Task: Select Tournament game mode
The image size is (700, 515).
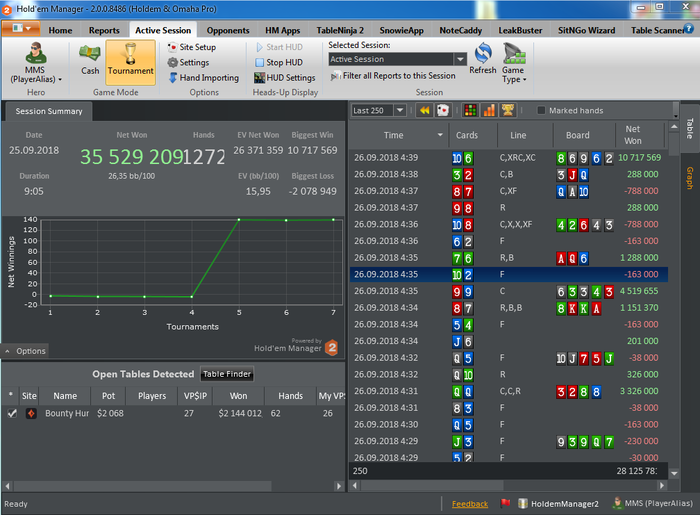Action: tap(130, 62)
